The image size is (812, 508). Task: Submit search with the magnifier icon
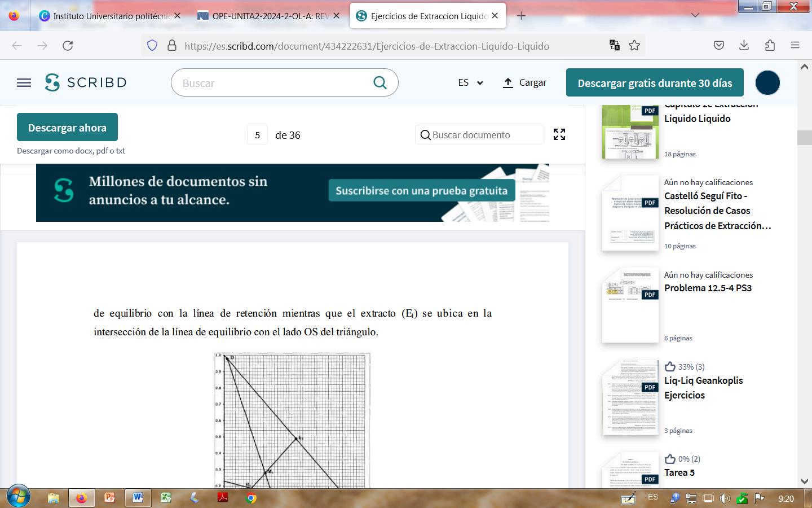point(380,83)
